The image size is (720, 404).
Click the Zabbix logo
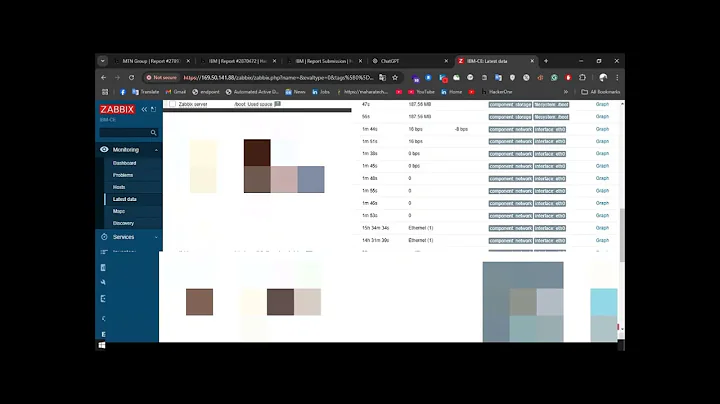(x=117, y=109)
